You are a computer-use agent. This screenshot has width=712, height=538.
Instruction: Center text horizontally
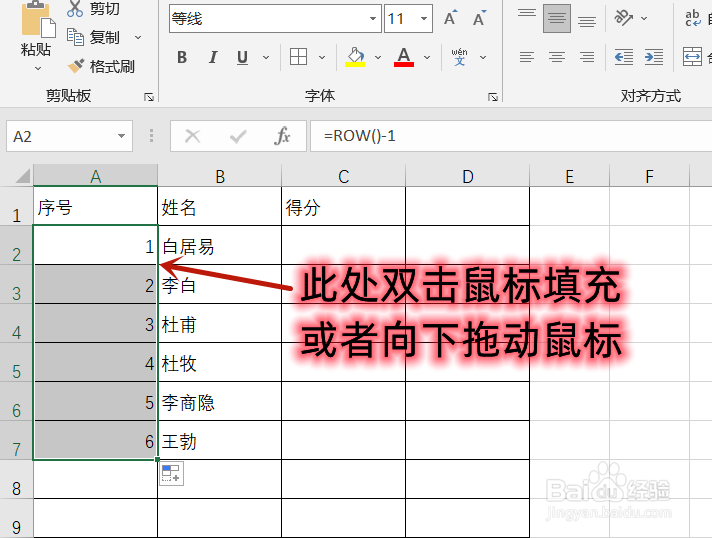(557, 57)
